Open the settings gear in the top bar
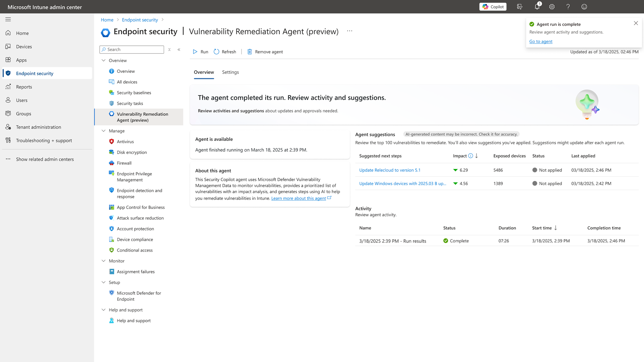This screenshot has height=362, width=644. pos(552,6)
